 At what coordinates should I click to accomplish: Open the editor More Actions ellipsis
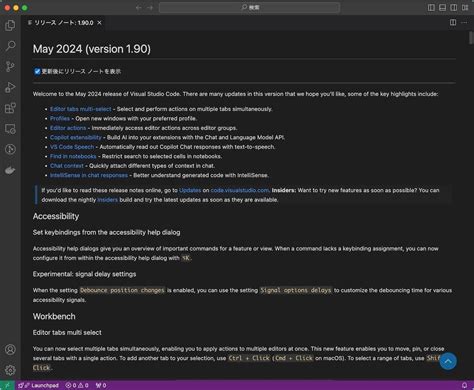pyautogui.click(x=464, y=22)
